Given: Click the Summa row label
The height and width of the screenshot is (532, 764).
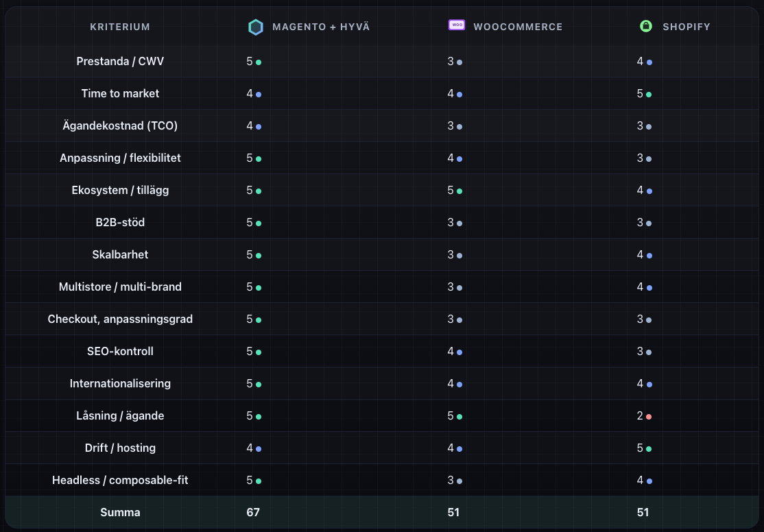Looking at the screenshot, I should (x=120, y=512).
